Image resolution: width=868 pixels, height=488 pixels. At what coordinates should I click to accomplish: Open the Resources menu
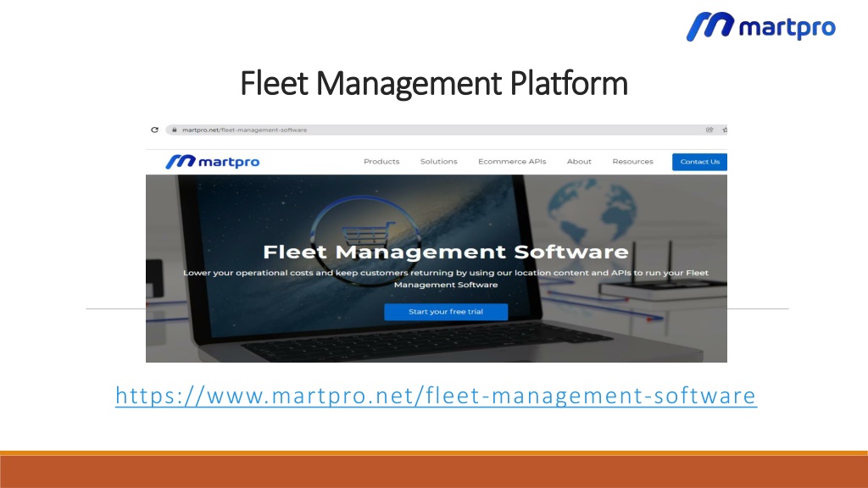point(632,162)
